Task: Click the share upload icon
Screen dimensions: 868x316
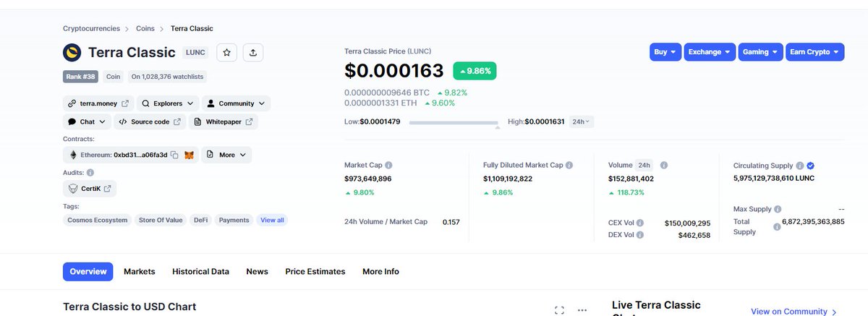Action: 252,52
